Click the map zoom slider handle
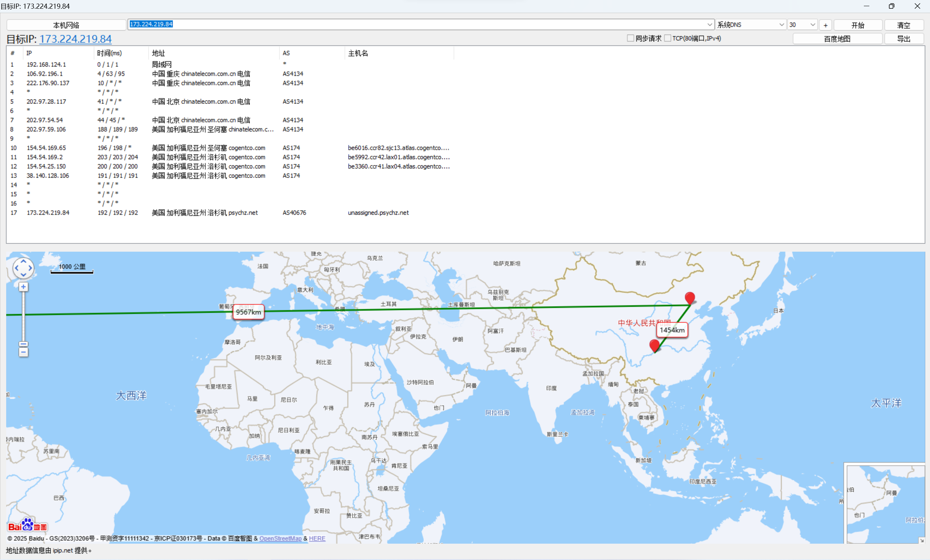 pos(23,344)
